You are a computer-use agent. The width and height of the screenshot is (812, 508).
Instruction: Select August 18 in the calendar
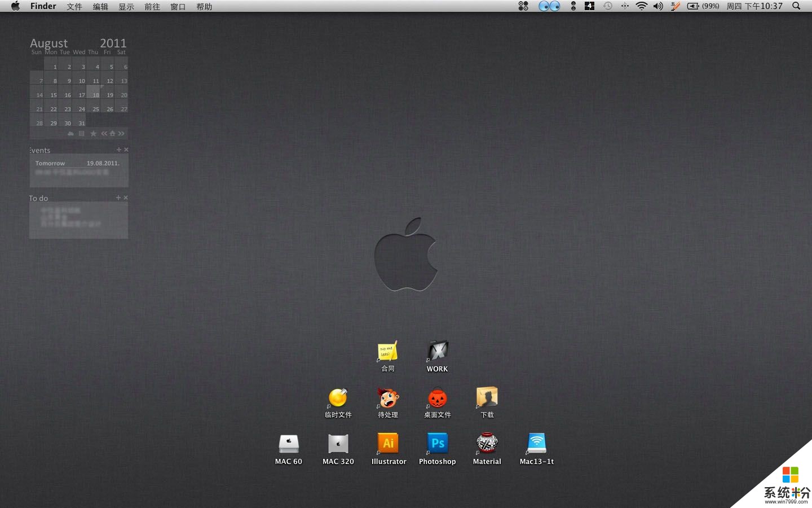coord(93,91)
